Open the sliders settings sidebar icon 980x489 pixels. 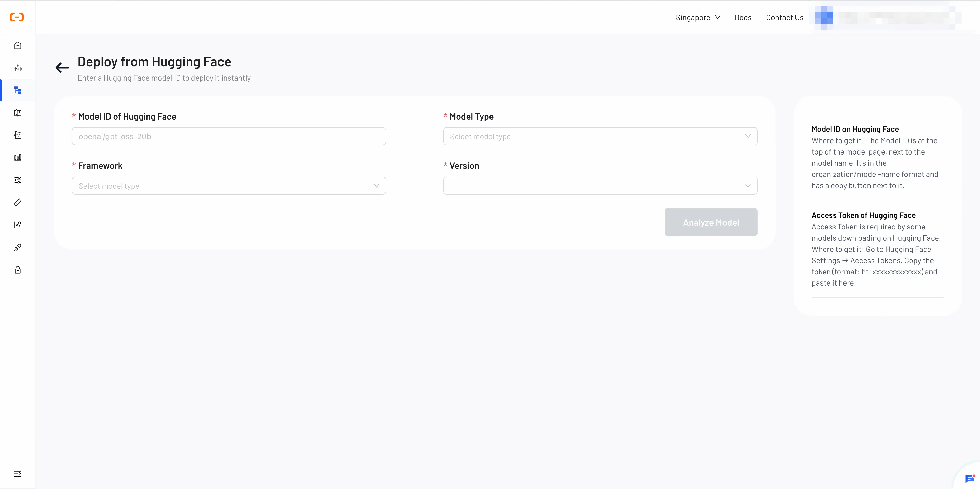coord(18,180)
